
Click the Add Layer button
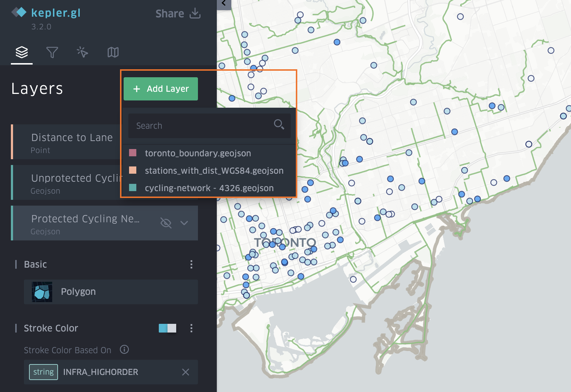(x=161, y=89)
